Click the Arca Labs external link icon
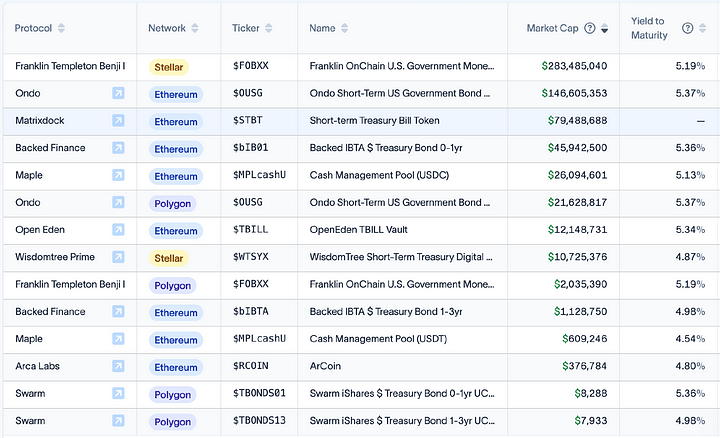Image resolution: width=720 pixels, height=438 pixels. pyautogui.click(x=118, y=367)
